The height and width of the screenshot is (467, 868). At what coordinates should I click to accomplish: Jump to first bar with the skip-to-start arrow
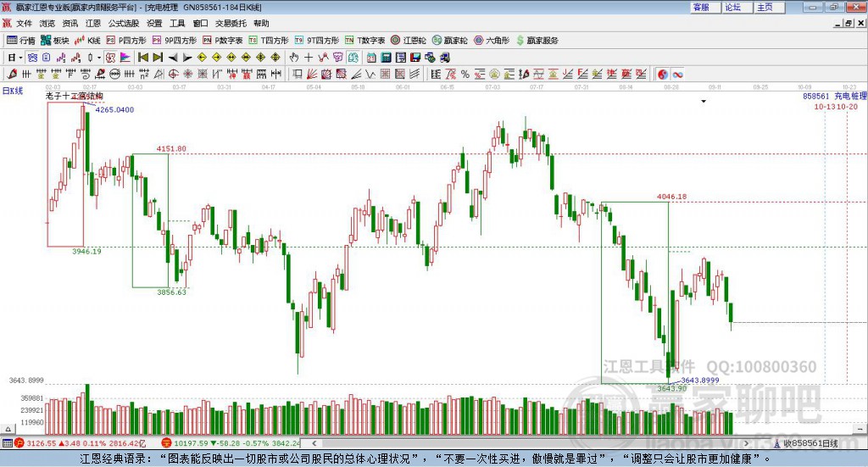(x=142, y=58)
